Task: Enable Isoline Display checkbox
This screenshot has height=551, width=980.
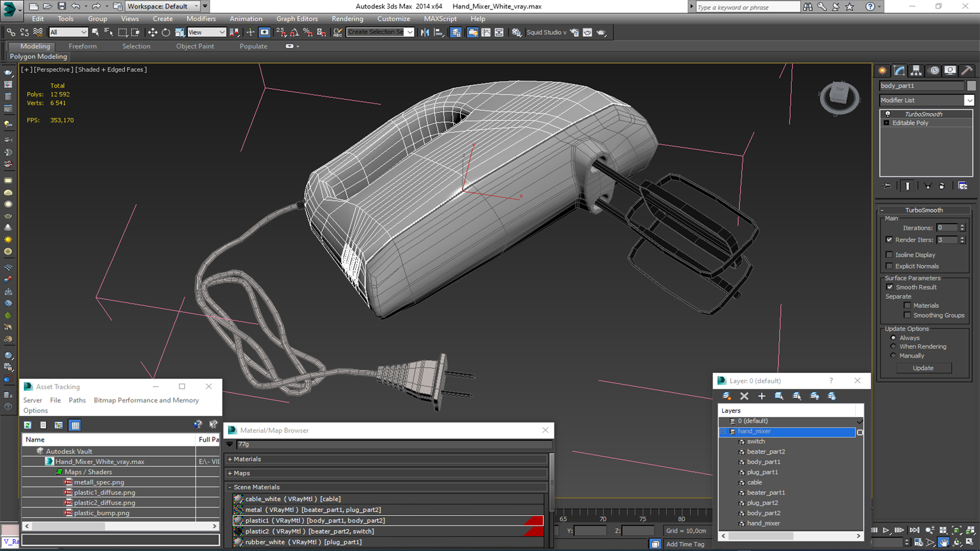Action: [x=889, y=255]
